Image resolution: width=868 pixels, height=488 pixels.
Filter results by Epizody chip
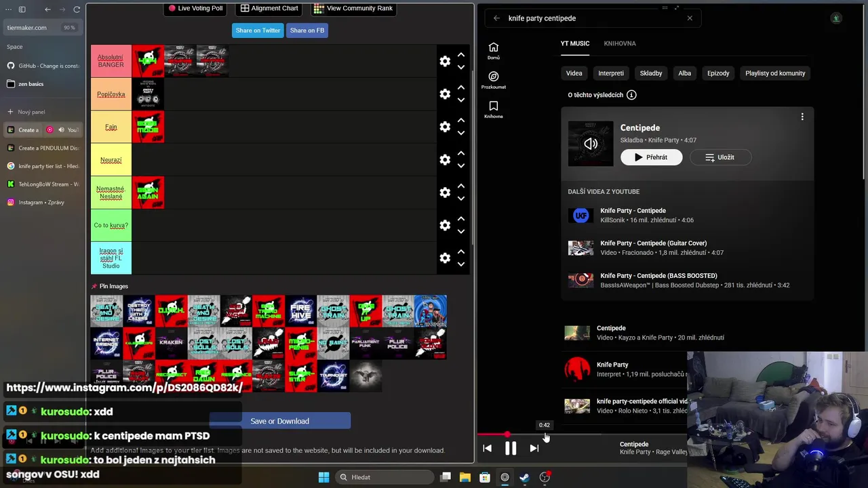click(x=718, y=73)
